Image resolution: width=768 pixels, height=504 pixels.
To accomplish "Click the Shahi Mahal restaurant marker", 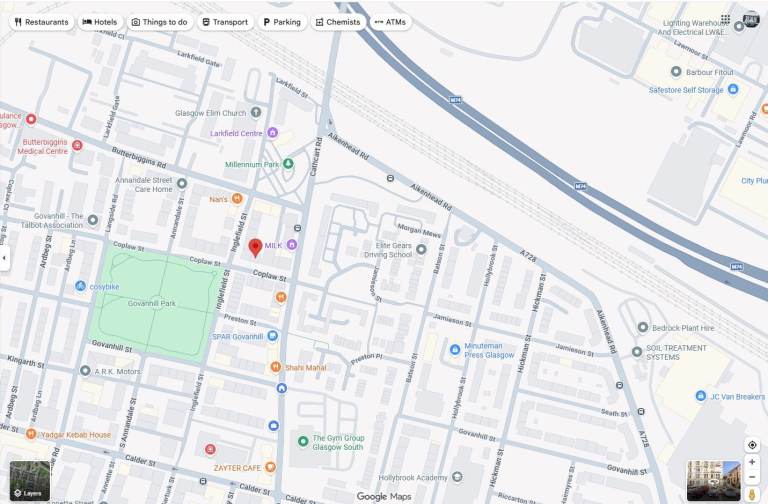I will pyautogui.click(x=275, y=367).
